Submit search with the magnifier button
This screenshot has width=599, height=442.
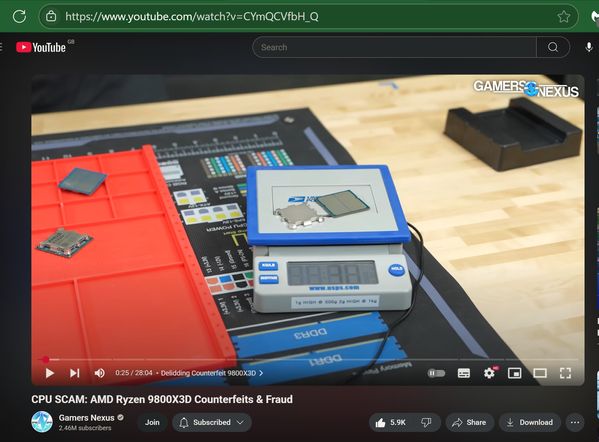coord(553,47)
